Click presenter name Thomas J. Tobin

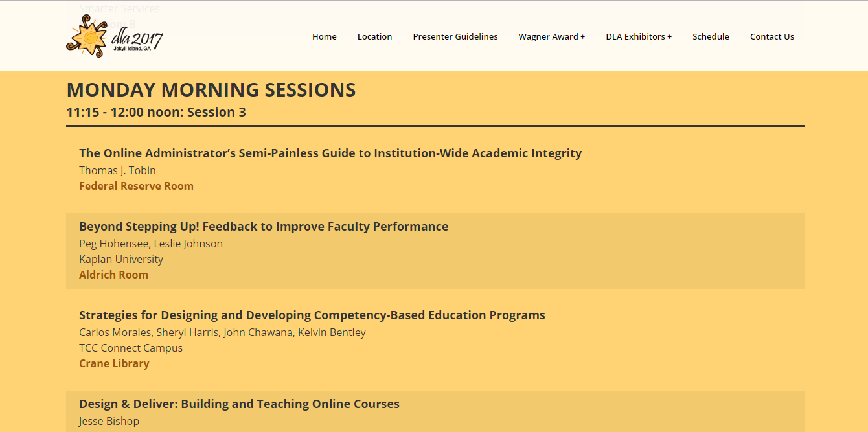click(x=117, y=170)
